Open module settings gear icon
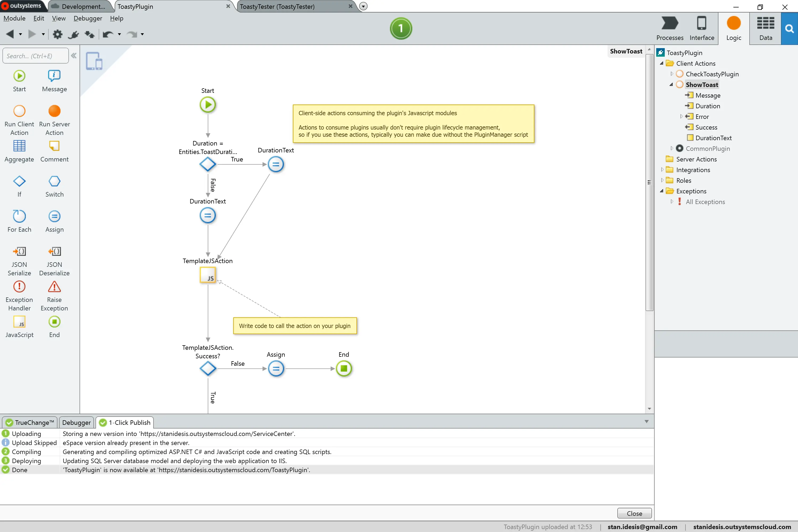This screenshot has width=798, height=532. coord(58,34)
